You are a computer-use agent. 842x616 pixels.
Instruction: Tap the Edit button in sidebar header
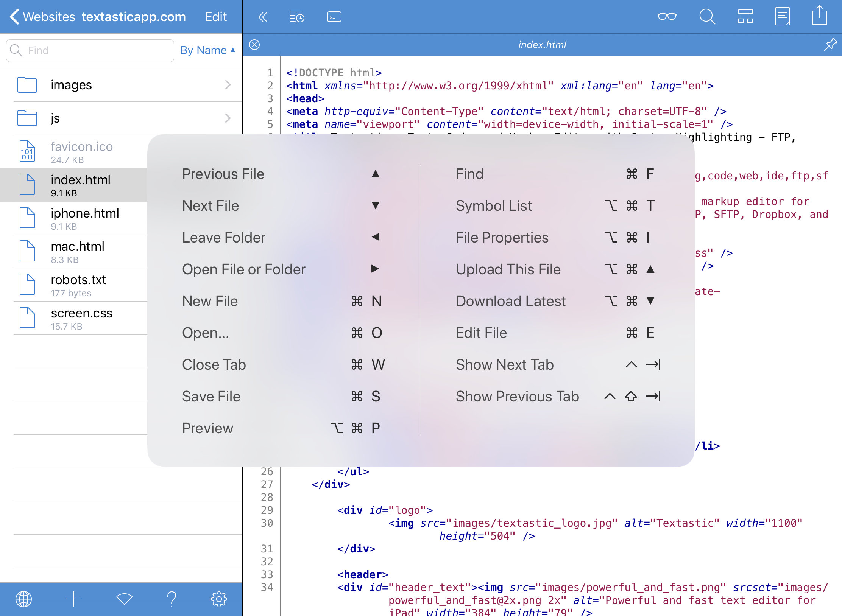(x=215, y=17)
